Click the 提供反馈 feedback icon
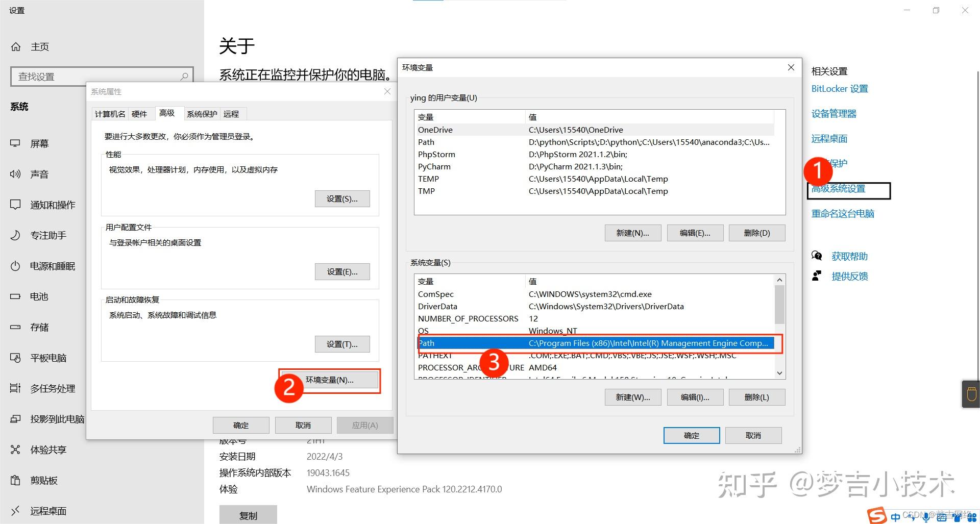The height and width of the screenshot is (524, 980). click(817, 276)
